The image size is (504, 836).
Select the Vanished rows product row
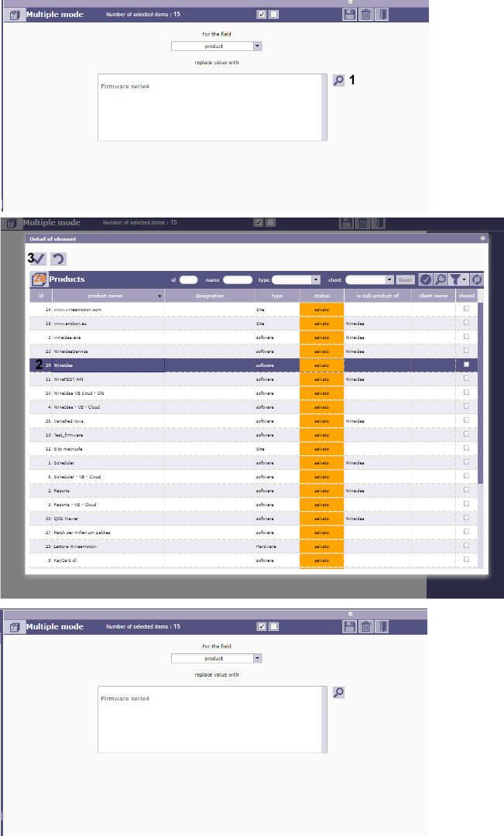click(x=253, y=421)
